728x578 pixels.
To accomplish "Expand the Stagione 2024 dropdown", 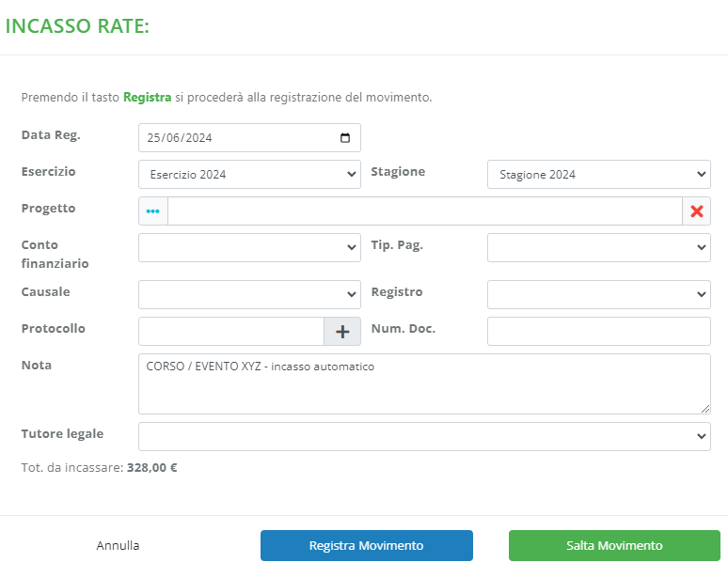I will point(598,175).
